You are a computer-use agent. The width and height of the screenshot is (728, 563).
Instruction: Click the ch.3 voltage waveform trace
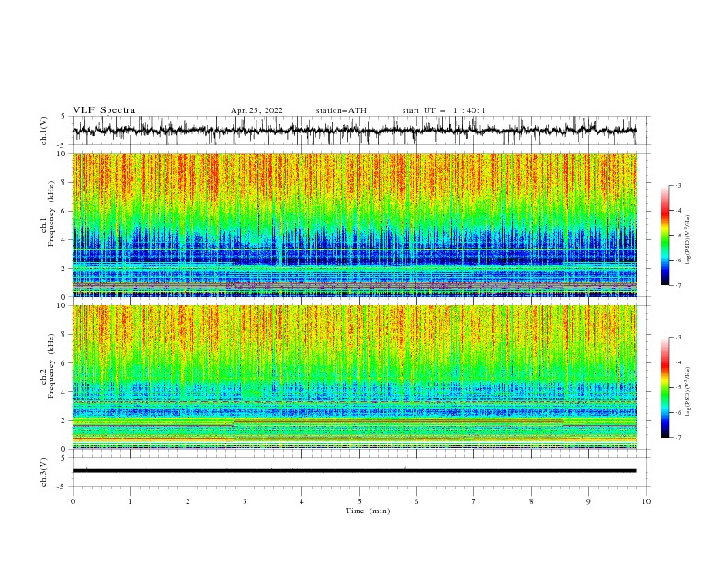354,471
